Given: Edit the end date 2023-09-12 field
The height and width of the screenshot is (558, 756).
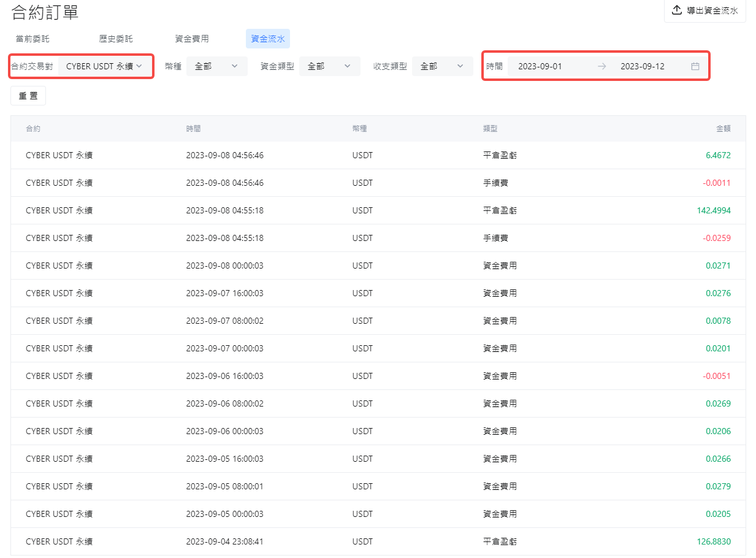Looking at the screenshot, I should (642, 66).
